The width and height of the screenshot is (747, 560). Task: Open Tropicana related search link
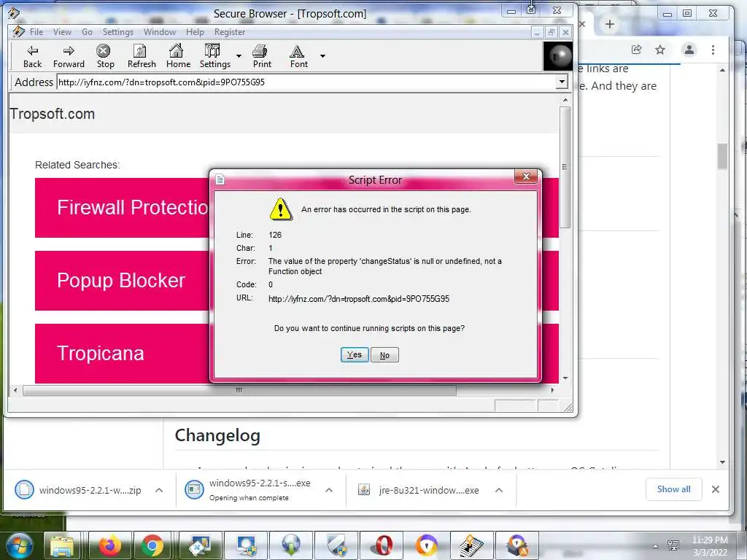[x=122, y=354]
